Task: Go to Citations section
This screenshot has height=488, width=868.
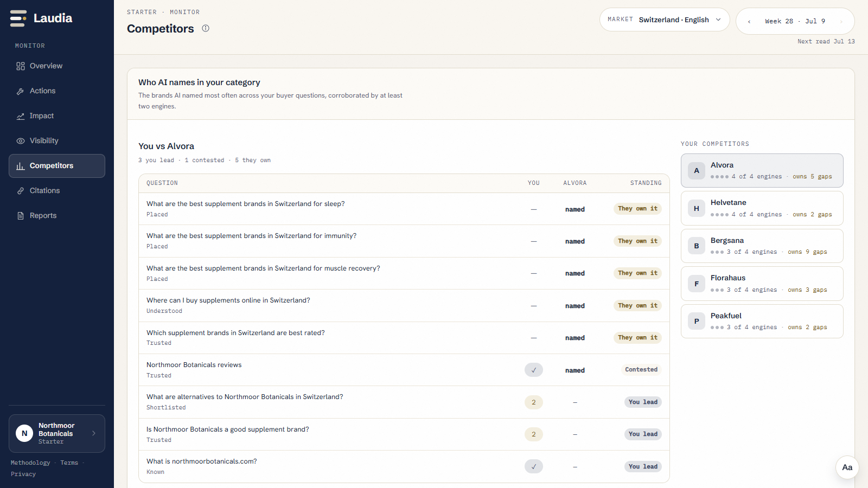Action: 57,191
